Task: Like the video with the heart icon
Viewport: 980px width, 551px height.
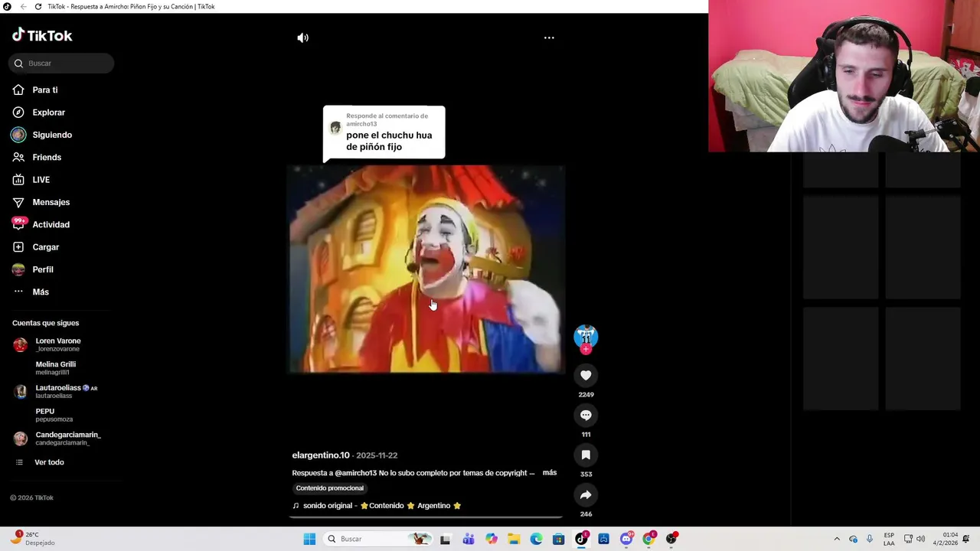Action: [586, 375]
